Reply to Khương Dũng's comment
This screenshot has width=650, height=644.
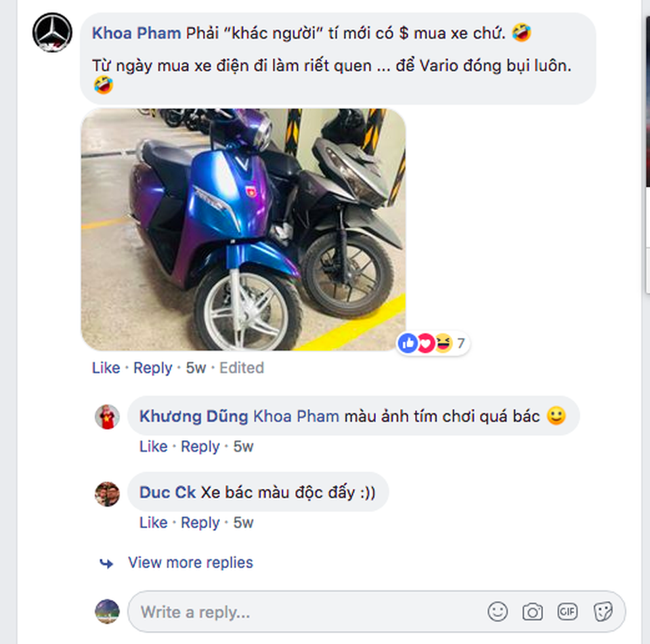pyautogui.click(x=200, y=447)
